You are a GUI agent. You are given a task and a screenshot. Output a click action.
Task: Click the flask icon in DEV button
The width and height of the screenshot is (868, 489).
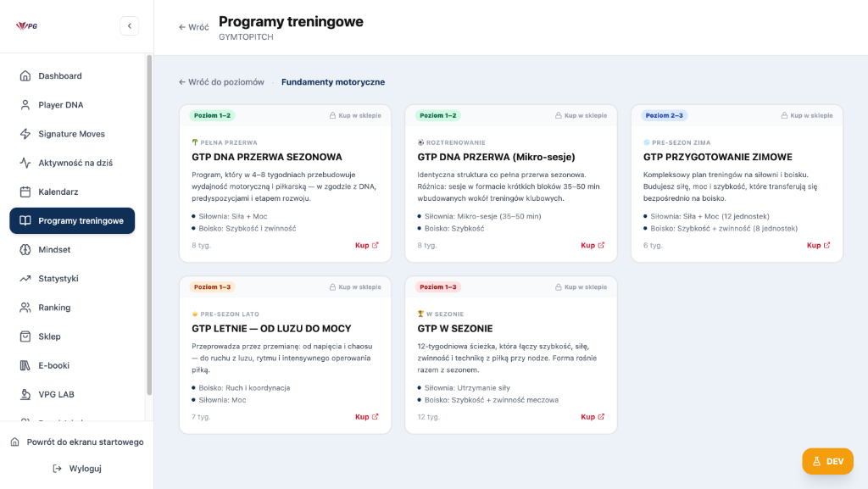[x=816, y=461]
